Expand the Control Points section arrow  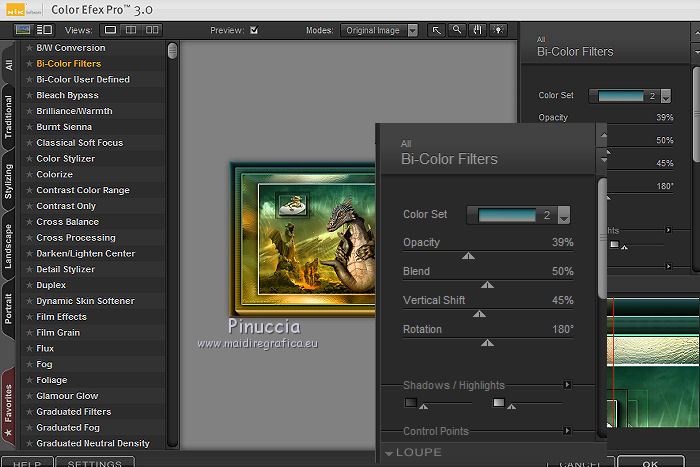coord(567,431)
